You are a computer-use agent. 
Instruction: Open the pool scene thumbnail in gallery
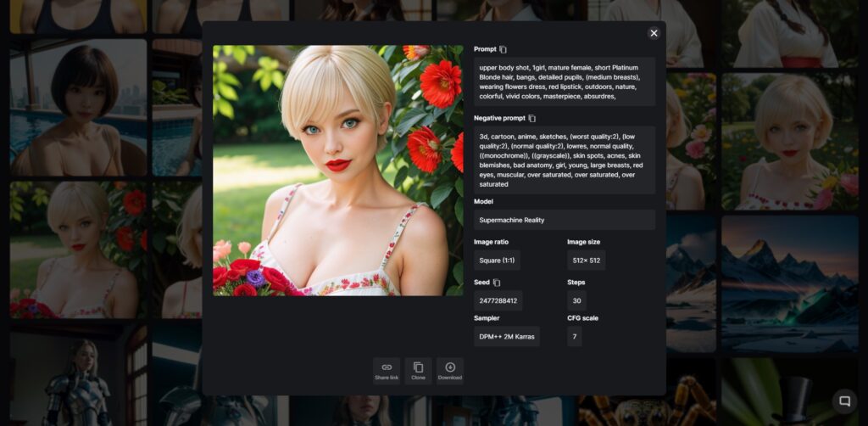point(78,108)
